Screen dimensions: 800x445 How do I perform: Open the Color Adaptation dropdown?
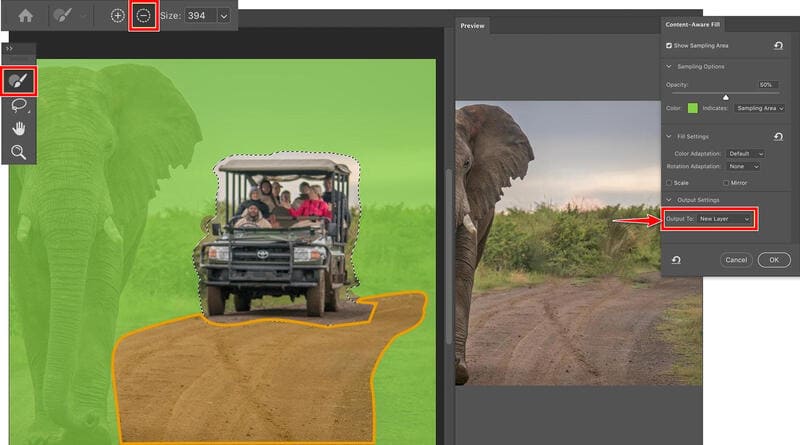tap(745, 154)
